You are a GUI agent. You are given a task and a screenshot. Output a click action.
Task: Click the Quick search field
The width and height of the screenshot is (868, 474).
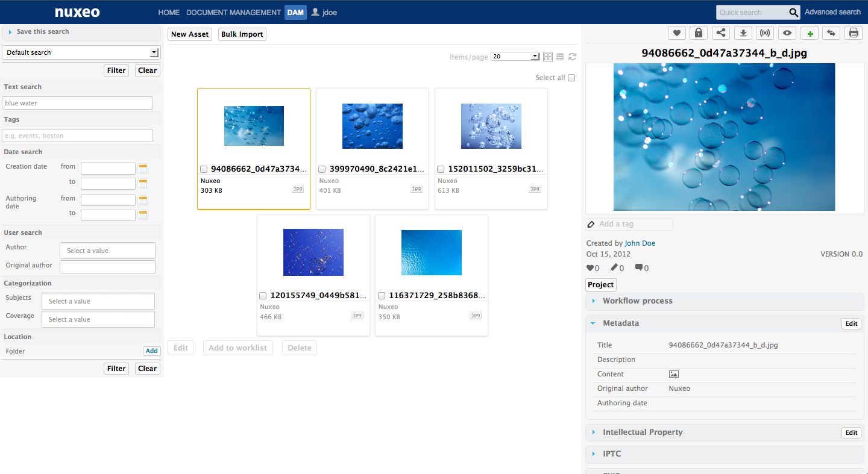click(752, 12)
